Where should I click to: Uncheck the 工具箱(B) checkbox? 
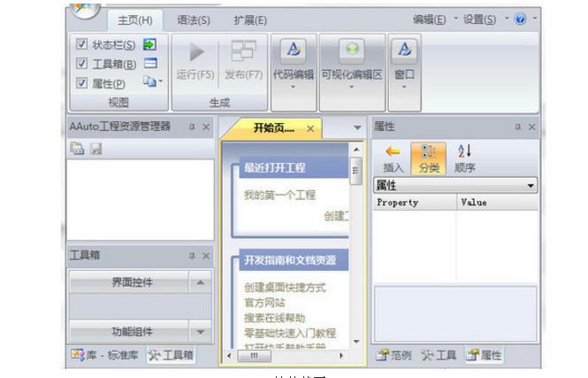[81, 64]
